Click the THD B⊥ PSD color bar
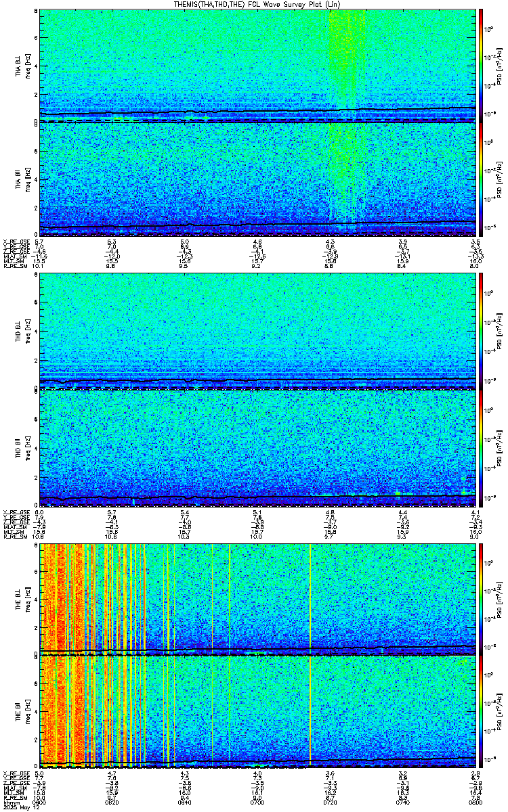The height and width of the screenshot is (812, 508). (481, 332)
